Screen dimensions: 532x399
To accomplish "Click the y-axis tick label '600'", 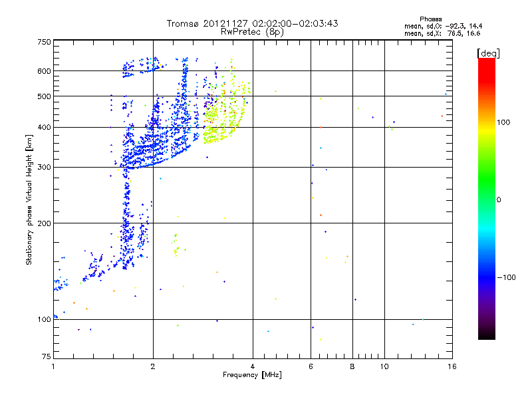I will coord(44,71).
